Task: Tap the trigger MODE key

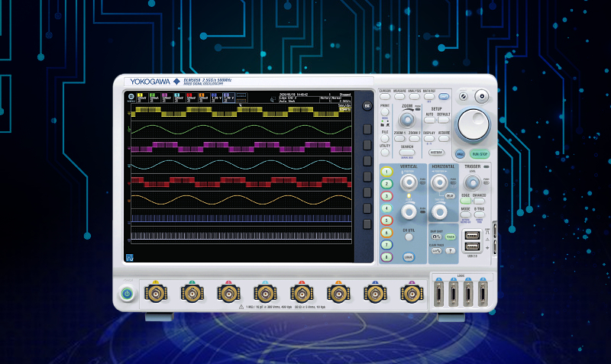Action: pos(465,215)
